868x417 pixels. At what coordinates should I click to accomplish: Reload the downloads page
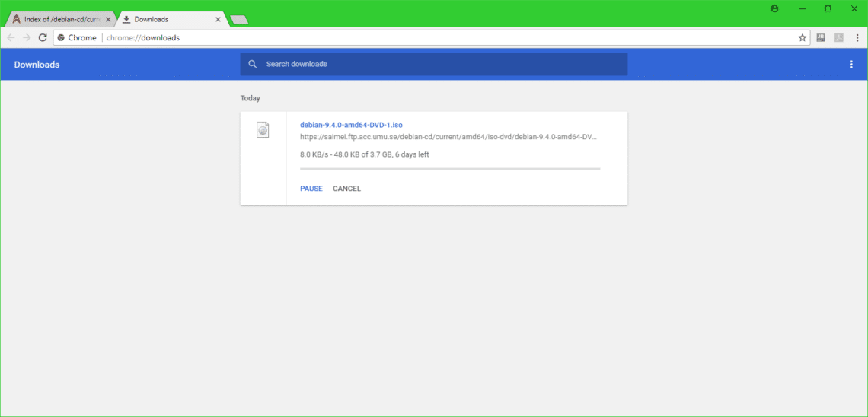pos(43,37)
